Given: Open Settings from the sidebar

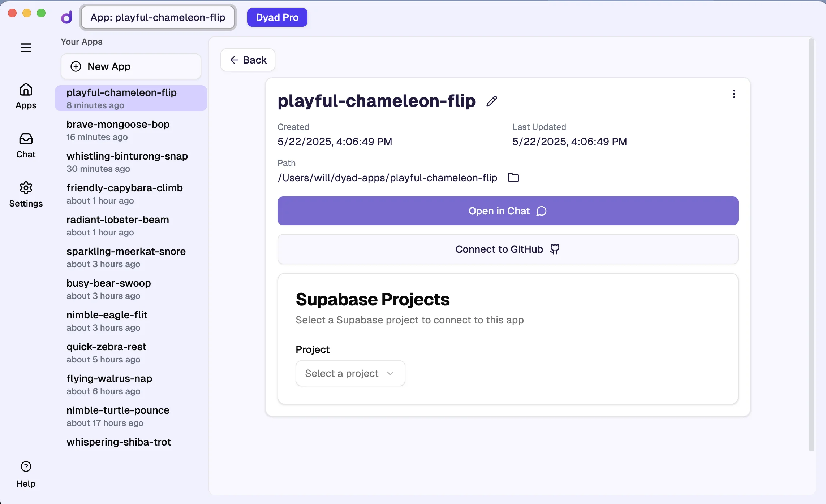Looking at the screenshot, I should click(26, 194).
